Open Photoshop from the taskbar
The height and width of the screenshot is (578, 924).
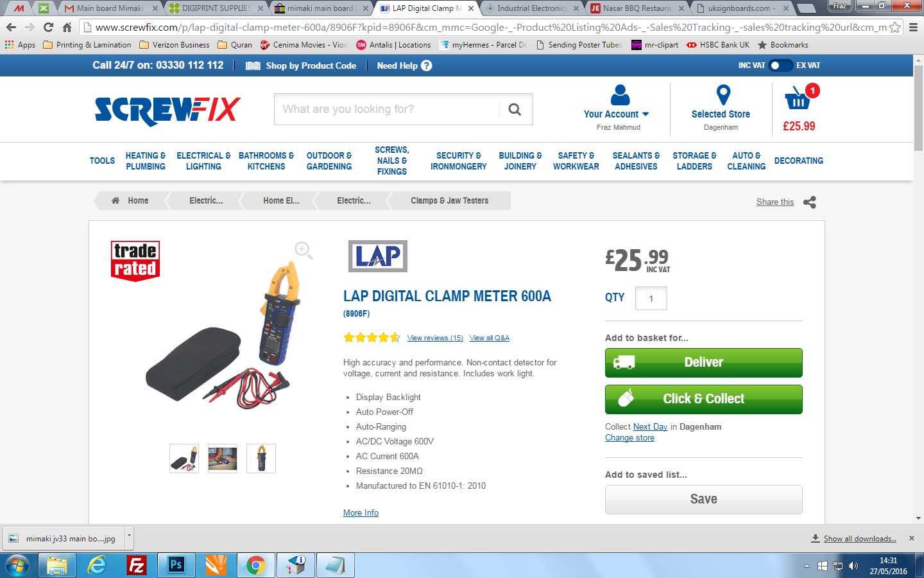pyautogui.click(x=175, y=565)
